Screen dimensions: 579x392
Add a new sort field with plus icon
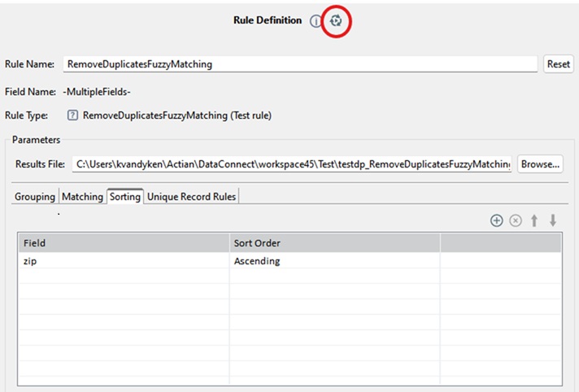(496, 220)
